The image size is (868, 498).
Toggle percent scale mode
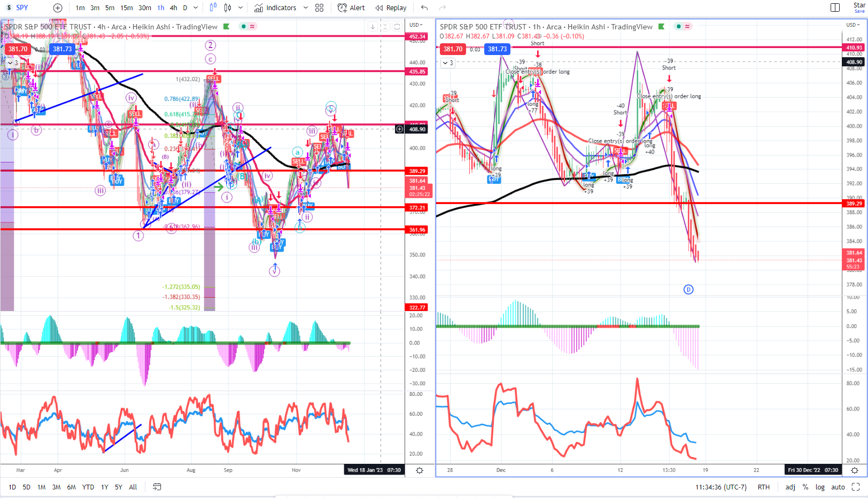805,487
